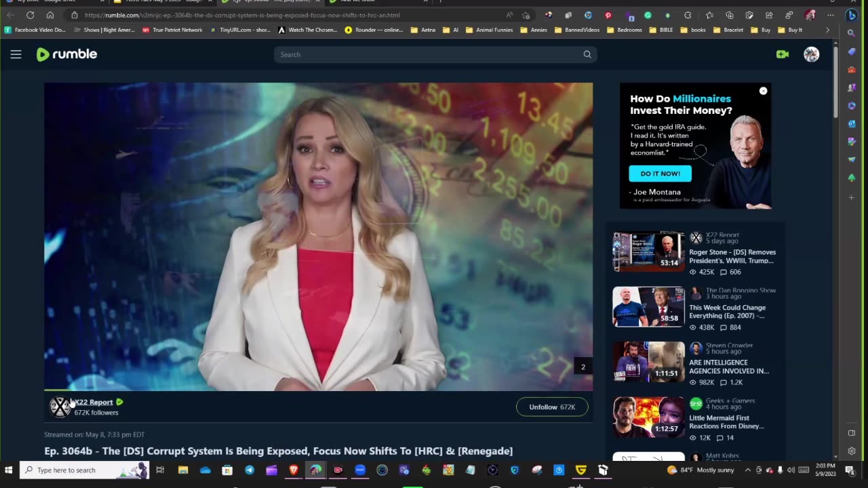This screenshot has width=868, height=488.
Task: Open the BIBLE bookmarks folder
Action: click(661, 30)
